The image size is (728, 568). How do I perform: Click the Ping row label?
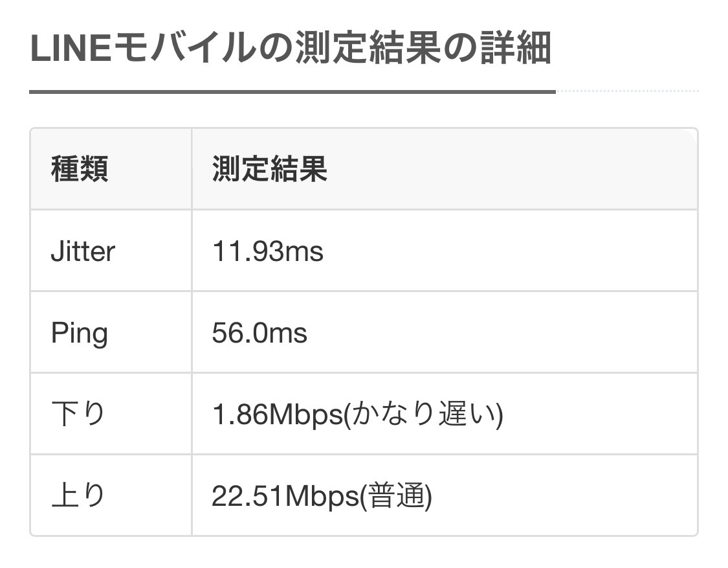point(80,334)
